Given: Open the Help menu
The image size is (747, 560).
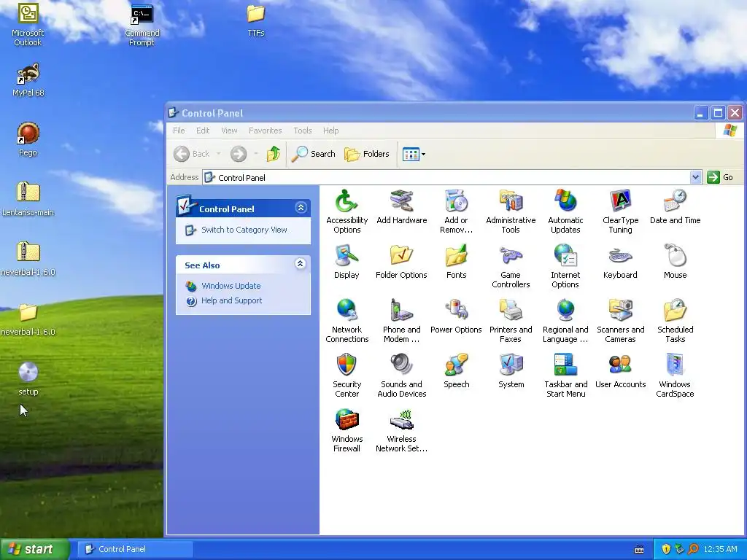Looking at the screenshot, I should coord(330,131).
